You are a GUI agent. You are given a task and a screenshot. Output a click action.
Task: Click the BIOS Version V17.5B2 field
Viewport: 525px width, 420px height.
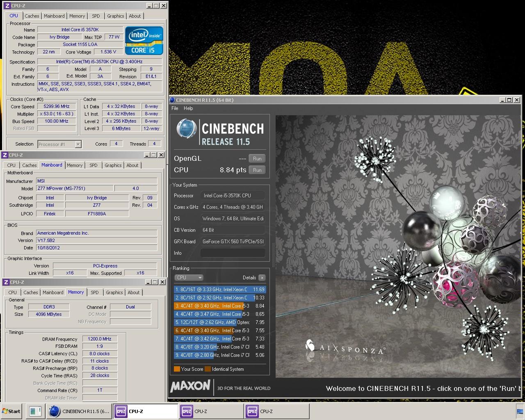[96, 240]
